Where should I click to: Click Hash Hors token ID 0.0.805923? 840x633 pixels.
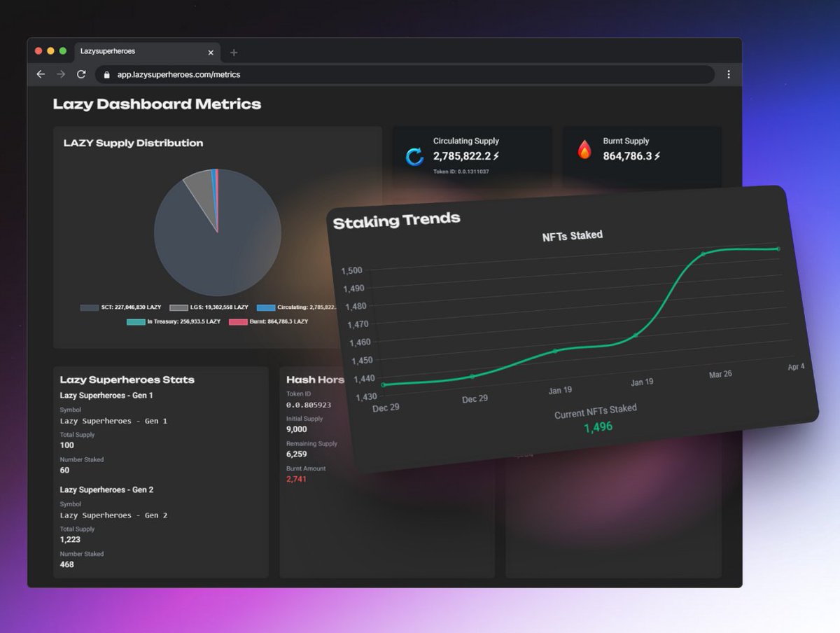pyautogui.click(x=309, y=405)
